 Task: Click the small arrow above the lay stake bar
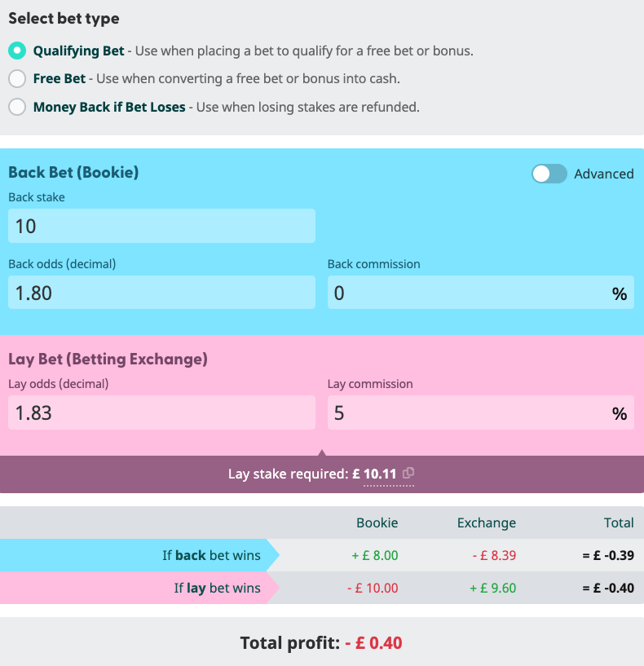click(x=322, y=450)
